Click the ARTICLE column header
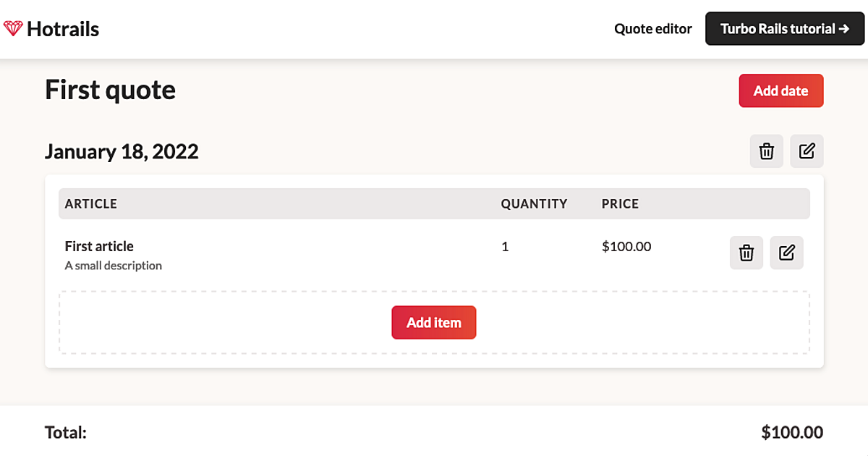The height and width of the screenshot is (456, 868). [x=90, y=203]
